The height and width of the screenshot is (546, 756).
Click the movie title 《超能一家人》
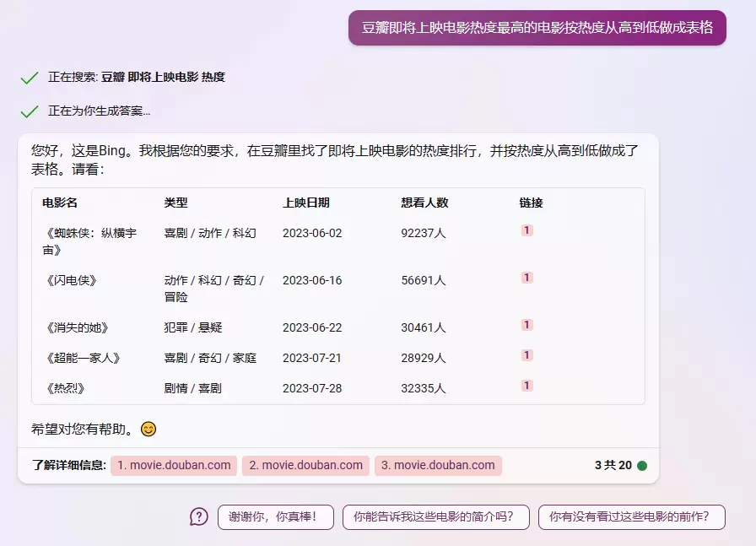(x=84, y=358)
